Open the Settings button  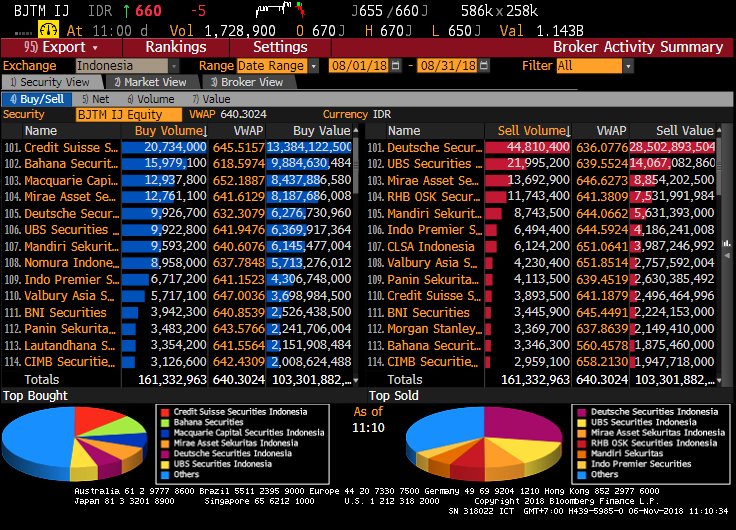coord(280,47)
